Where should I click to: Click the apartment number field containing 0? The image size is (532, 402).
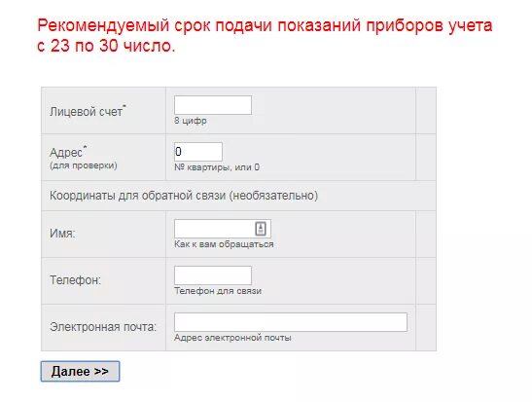click(x=198, y=152)
